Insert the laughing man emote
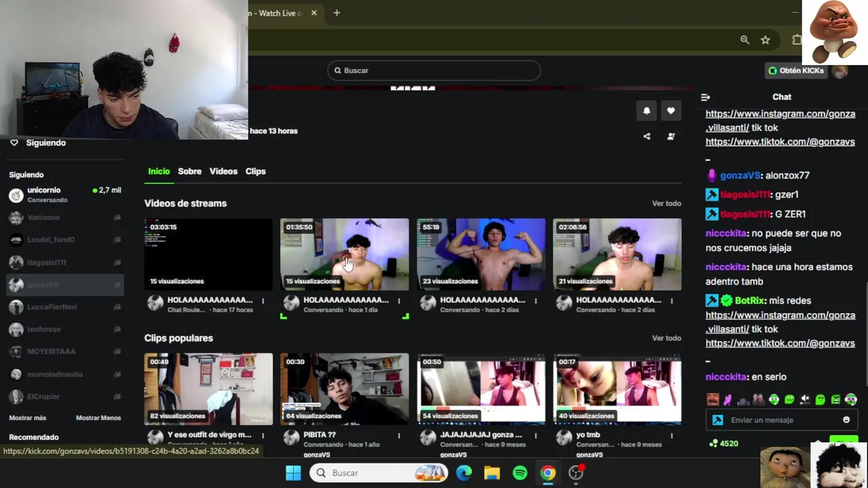The image size is (868, 488). (712, 400)
